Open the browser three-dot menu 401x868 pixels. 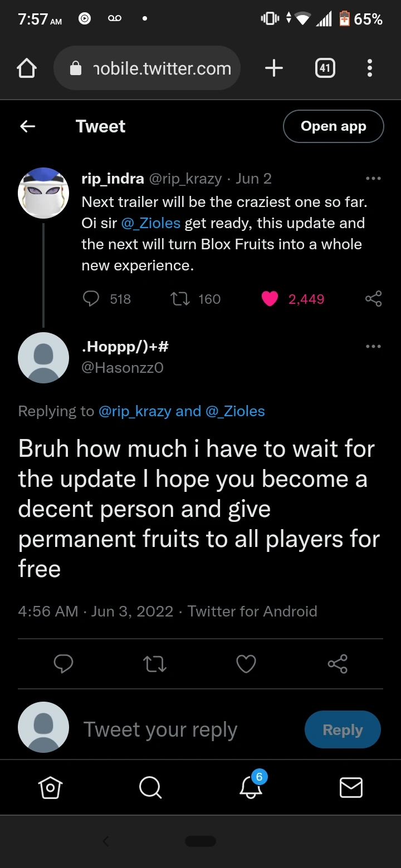click(x=369, y=68)
